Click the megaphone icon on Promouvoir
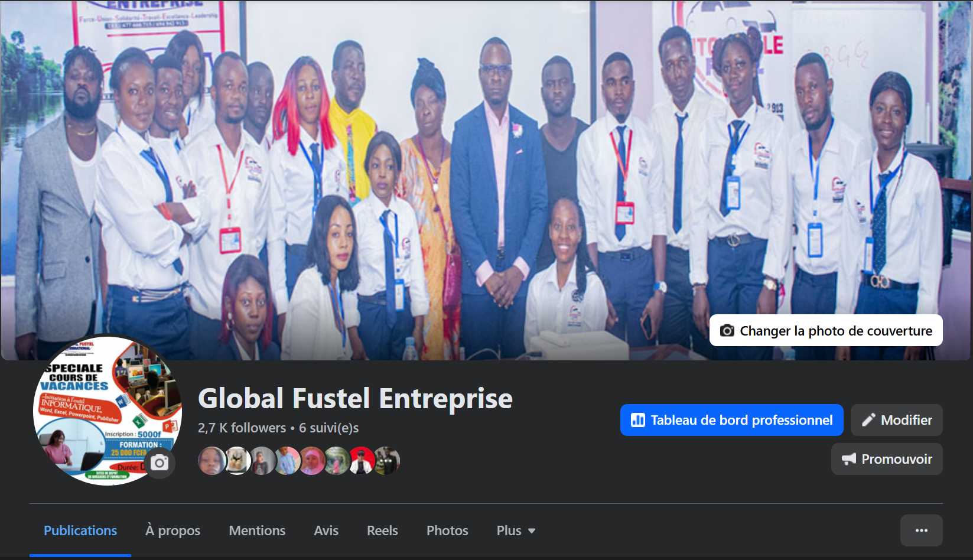973x560 pixels. (x=849, y=459)
